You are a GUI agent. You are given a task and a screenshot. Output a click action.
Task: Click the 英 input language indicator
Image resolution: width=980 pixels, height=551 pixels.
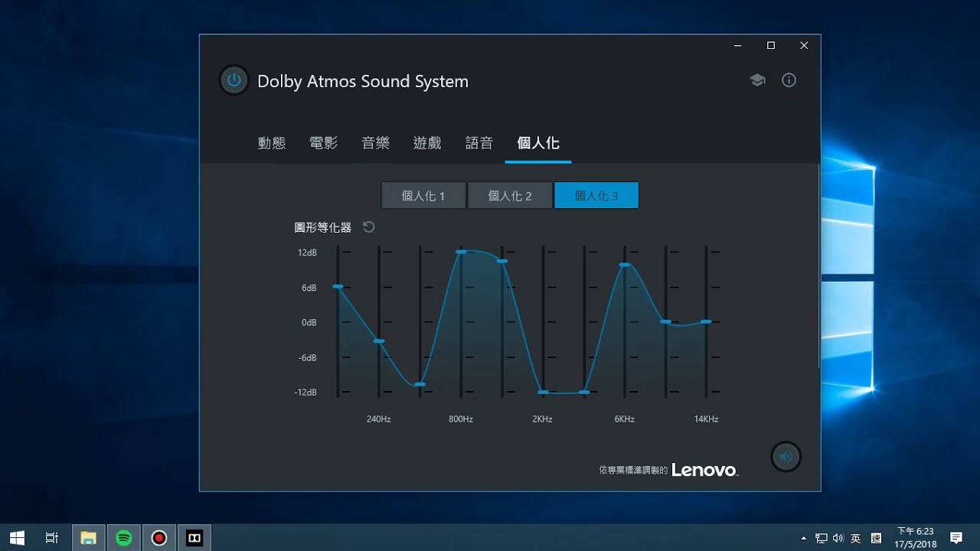[x=856, y=538]
